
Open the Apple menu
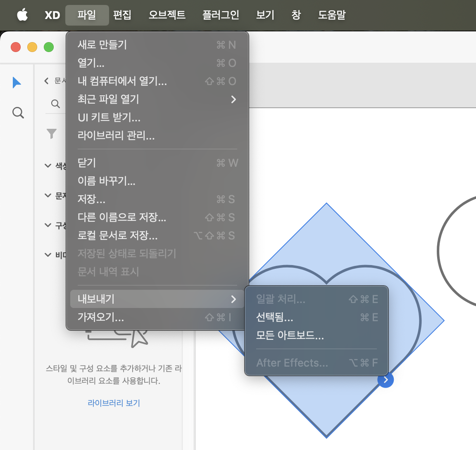pyautogui.click(x=22, y=14)
